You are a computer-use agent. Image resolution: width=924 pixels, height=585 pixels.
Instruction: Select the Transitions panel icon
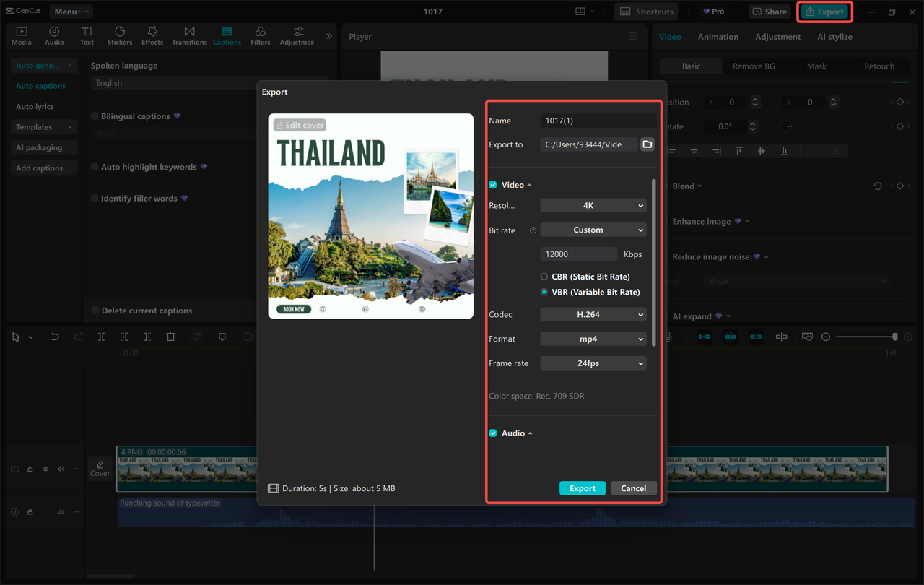[189, 35]
